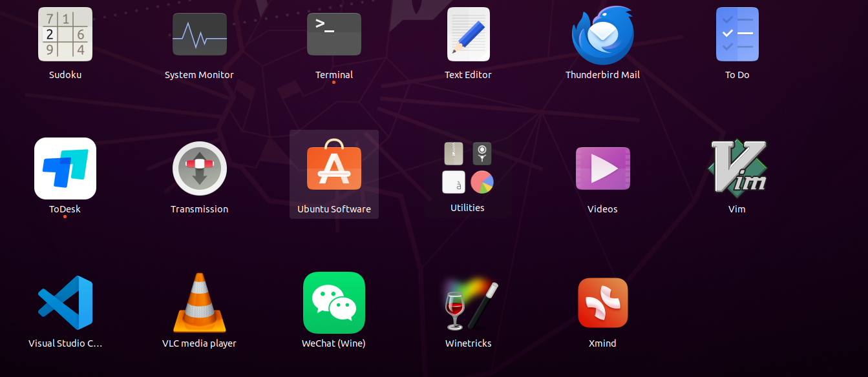Screen dimensions: 868x377
Task: Launch the Text Editor icon
Action: point(469,34)
